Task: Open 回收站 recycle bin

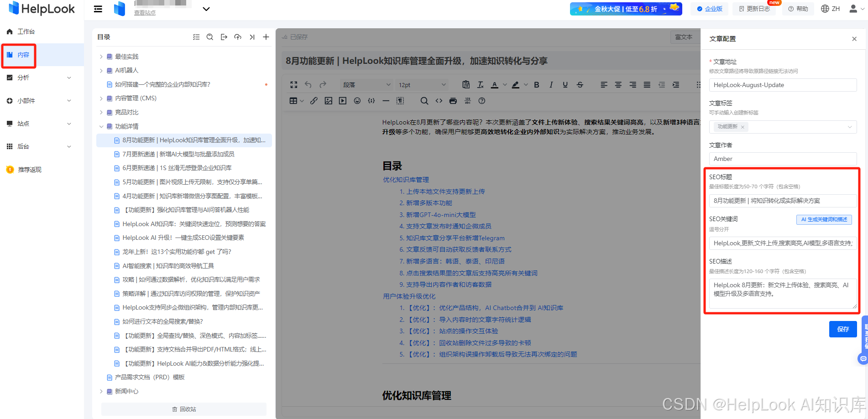Action: click(x=184, y=409)
